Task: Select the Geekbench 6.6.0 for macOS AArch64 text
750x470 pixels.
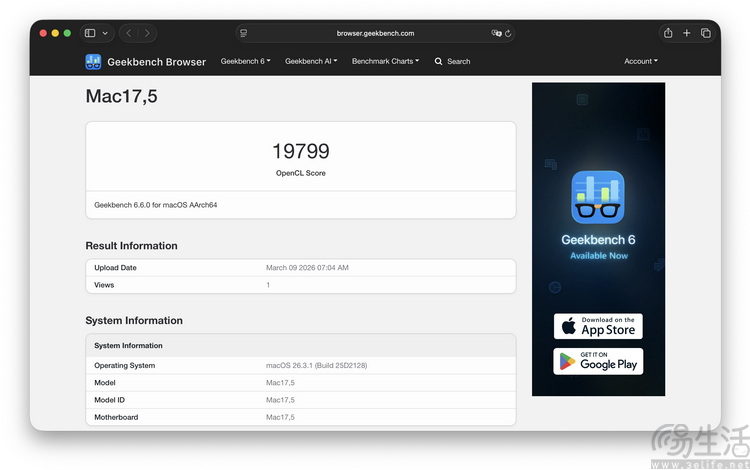Action: (x=155, y=205)
